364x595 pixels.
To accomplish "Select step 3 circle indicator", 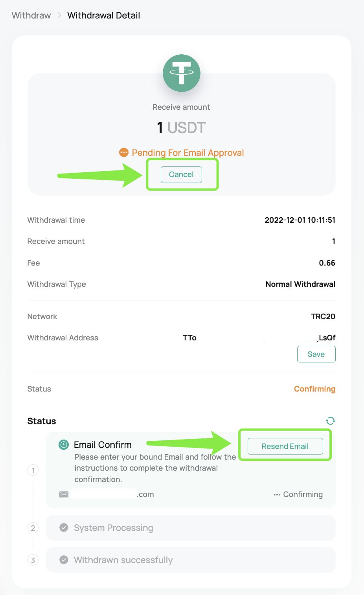I will coord(33,560).
